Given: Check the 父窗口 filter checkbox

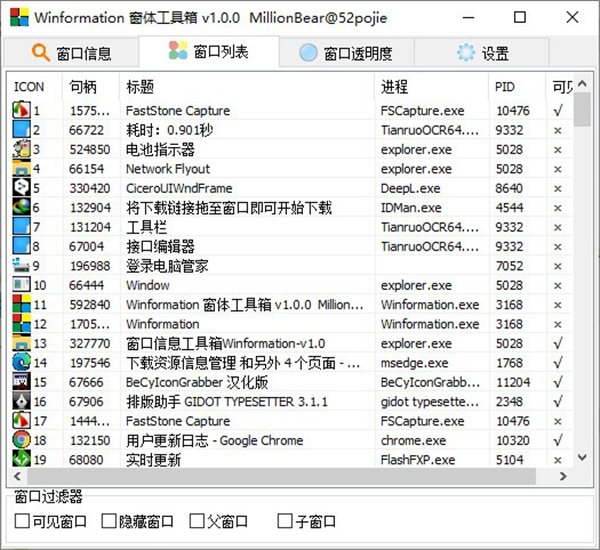Looking at the screenshot, I should point(197,521).
